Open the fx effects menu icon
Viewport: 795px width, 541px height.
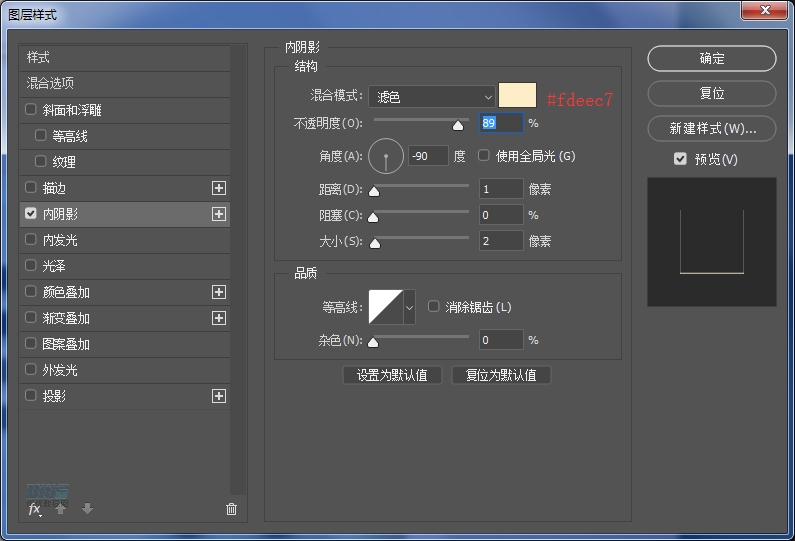pyautogui.click(x=34, y=509)
